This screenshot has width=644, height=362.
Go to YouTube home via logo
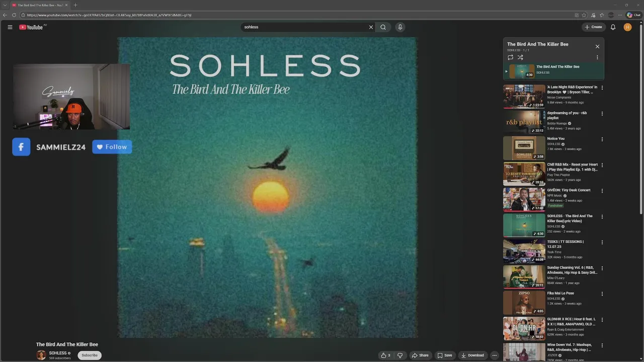tap(31, 27)
